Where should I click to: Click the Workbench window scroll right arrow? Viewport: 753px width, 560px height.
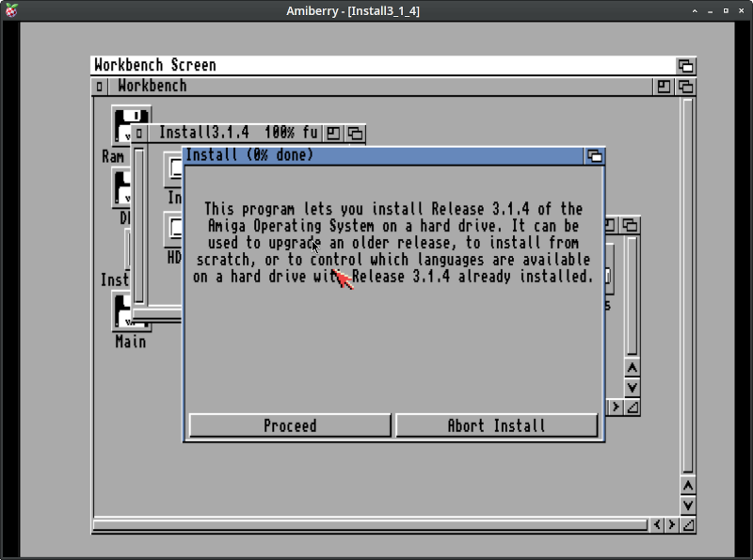point(672,525)
